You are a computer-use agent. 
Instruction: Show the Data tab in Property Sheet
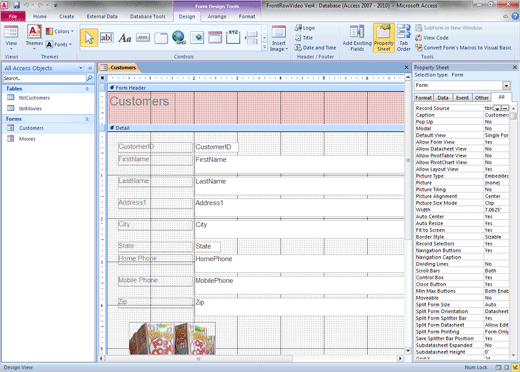[443, 98]
